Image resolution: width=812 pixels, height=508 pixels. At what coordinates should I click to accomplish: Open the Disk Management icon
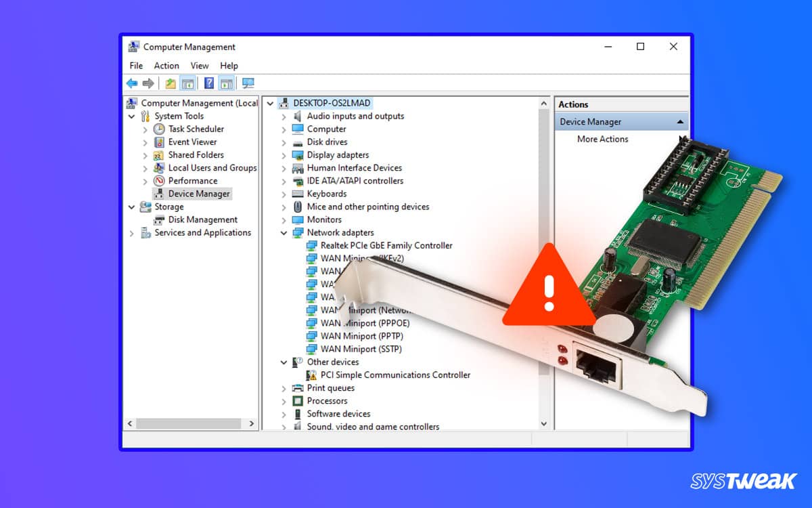(x=160, y=219)
